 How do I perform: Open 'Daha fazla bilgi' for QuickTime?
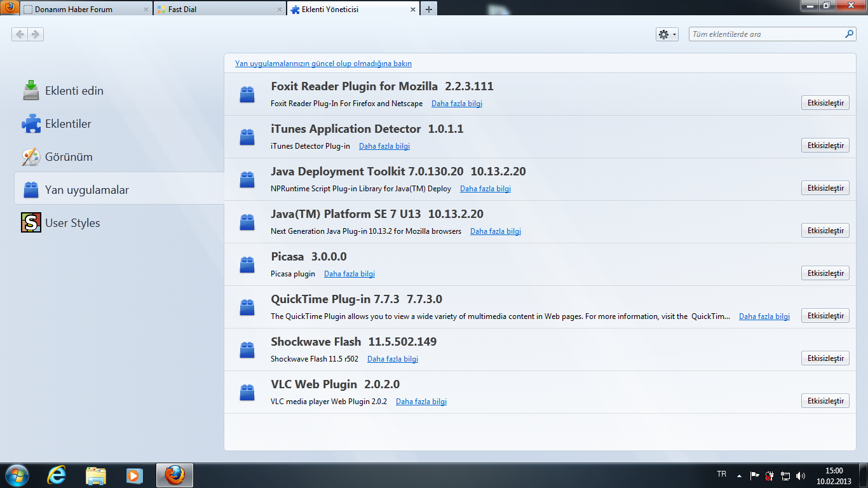point(764,316)
